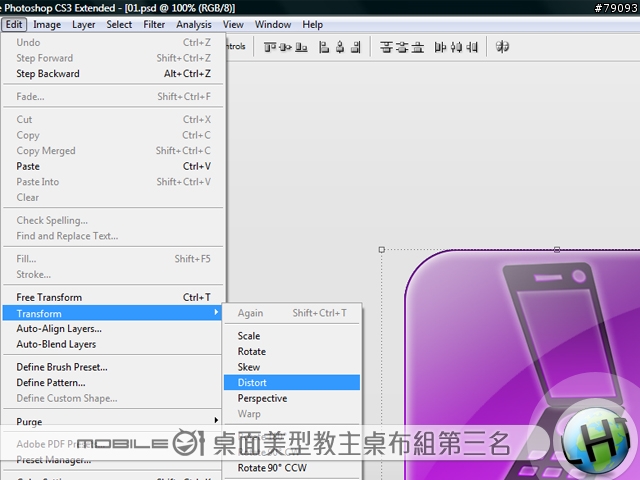Select Define Brush Preset...
The image size is (640, 480).
112,367
